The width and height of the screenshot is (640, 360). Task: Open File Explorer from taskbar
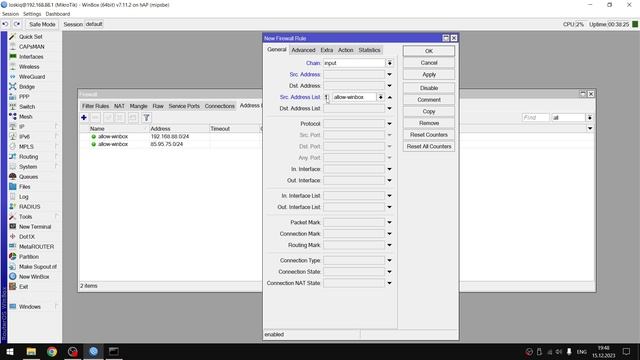[31, 351]
